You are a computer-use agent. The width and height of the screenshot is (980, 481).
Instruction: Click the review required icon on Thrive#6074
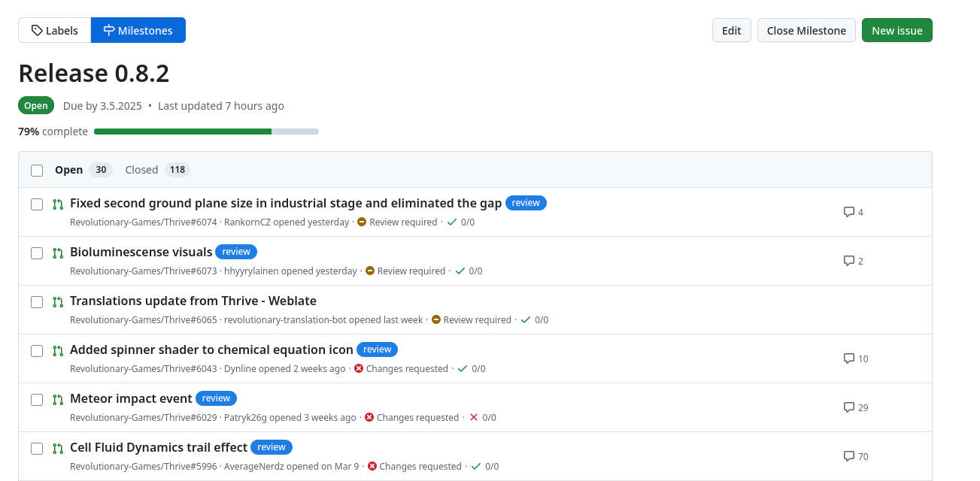click(x=362, y=222)
